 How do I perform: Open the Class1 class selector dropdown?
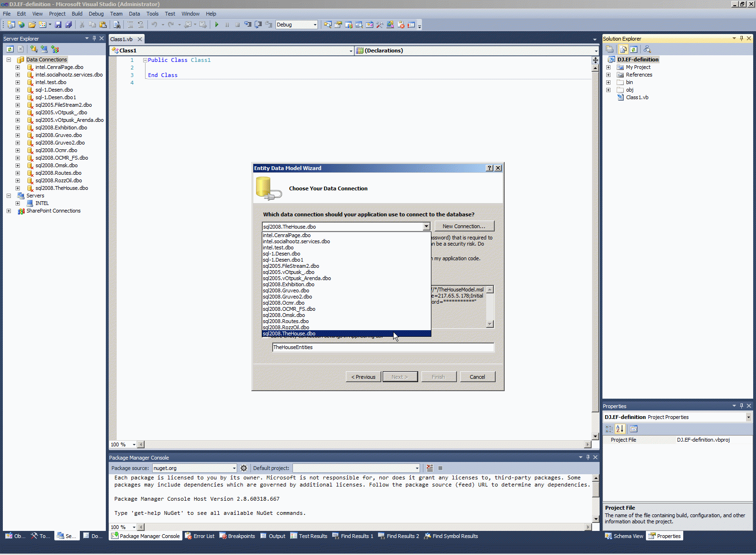tap(351, 51)
